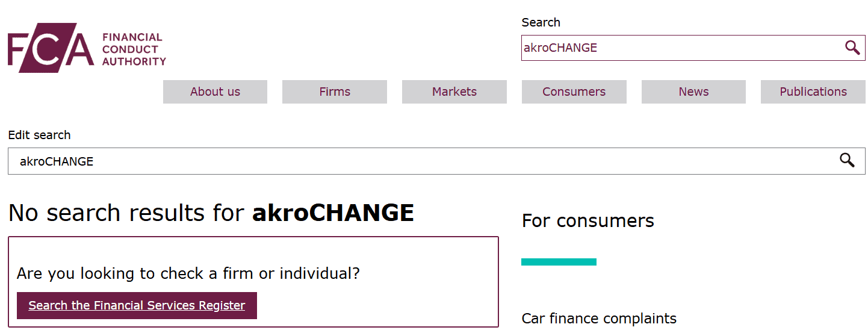Click the FCA logo mark
This screenshot has width=868, height=333.
click(x=51, y=48)
